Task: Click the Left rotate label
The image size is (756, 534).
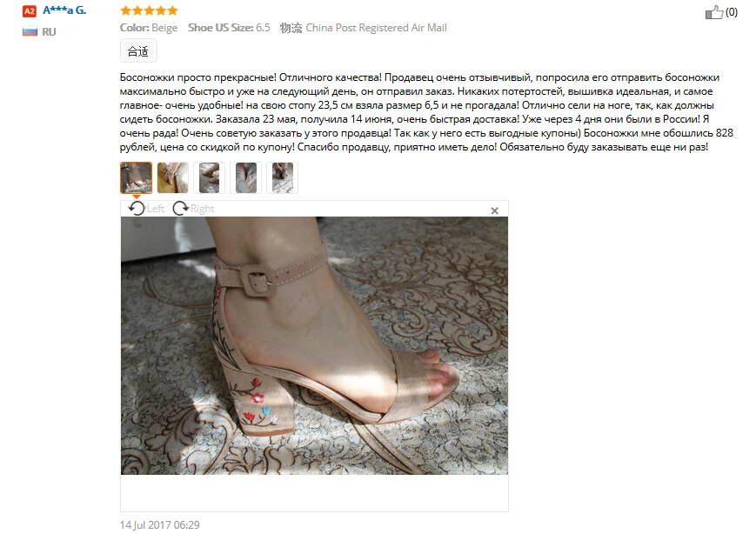Action: pyautogui.click(x=155, y=209)
